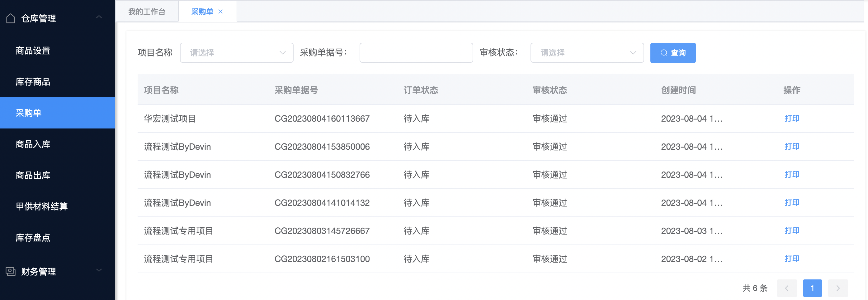The image size is (868, 300).
Task: Expand the 财务管理 menu chevron
Action: point(99,270)
